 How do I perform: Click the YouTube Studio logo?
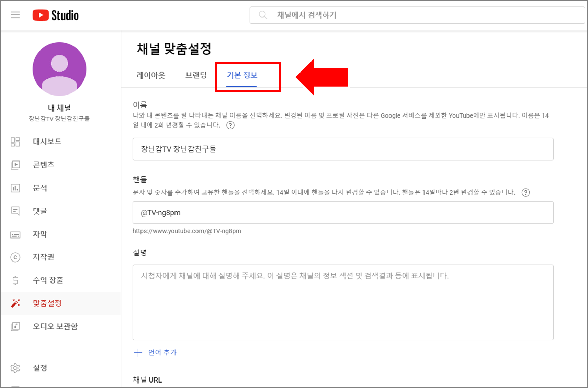(56, 15)
